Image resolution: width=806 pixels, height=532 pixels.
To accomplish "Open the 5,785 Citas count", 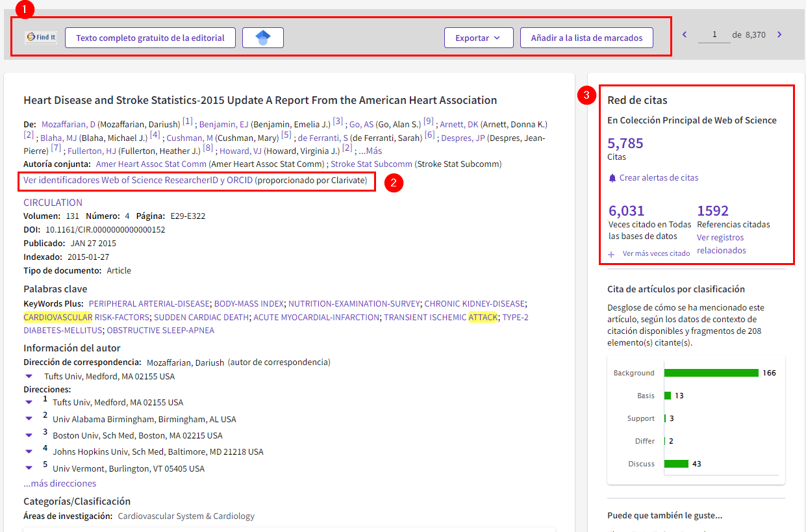I will 625,143.
